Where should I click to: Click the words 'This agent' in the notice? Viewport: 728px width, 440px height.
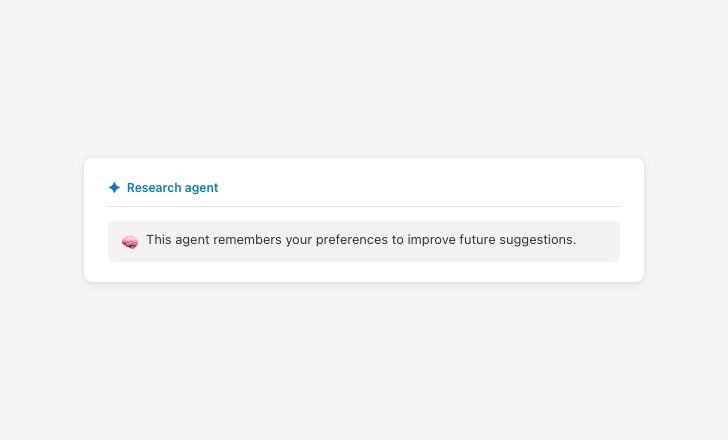[176, 240]
